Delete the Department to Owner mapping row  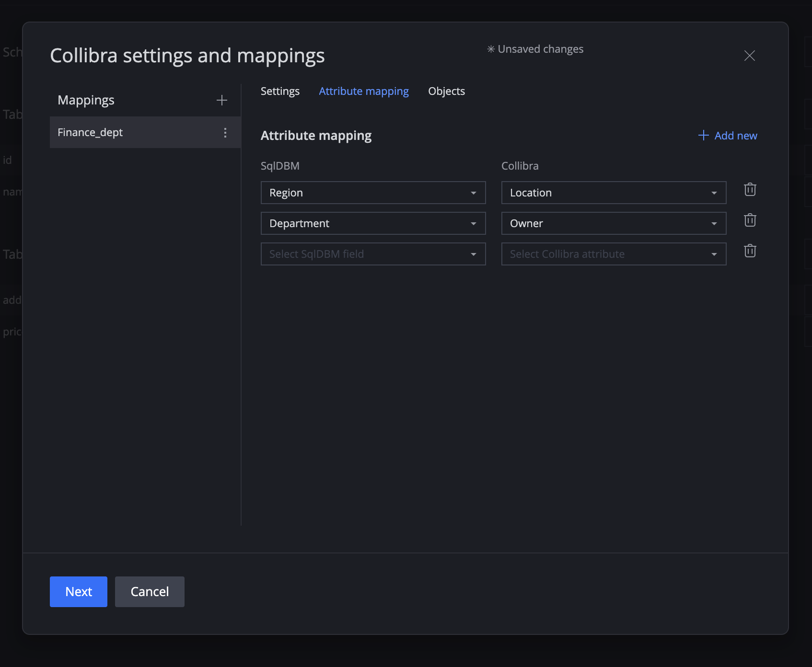[750, 220]
